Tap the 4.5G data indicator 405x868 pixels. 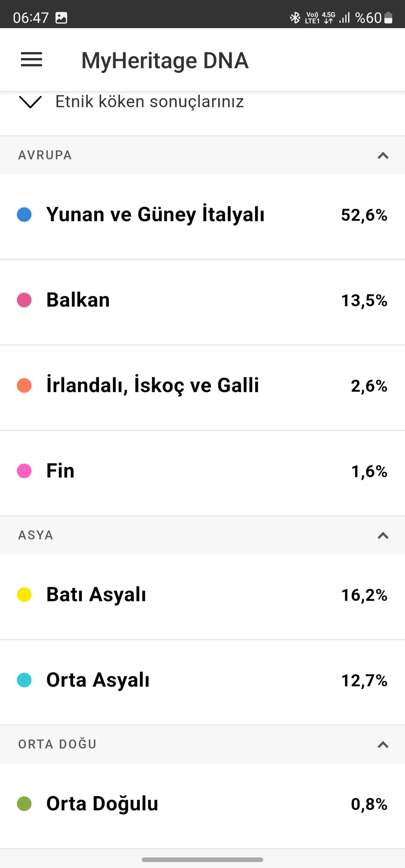(328, 18)
